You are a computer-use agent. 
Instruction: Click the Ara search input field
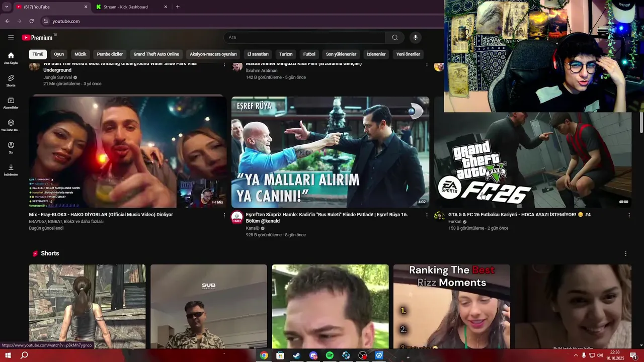click(x=304, y=37)
